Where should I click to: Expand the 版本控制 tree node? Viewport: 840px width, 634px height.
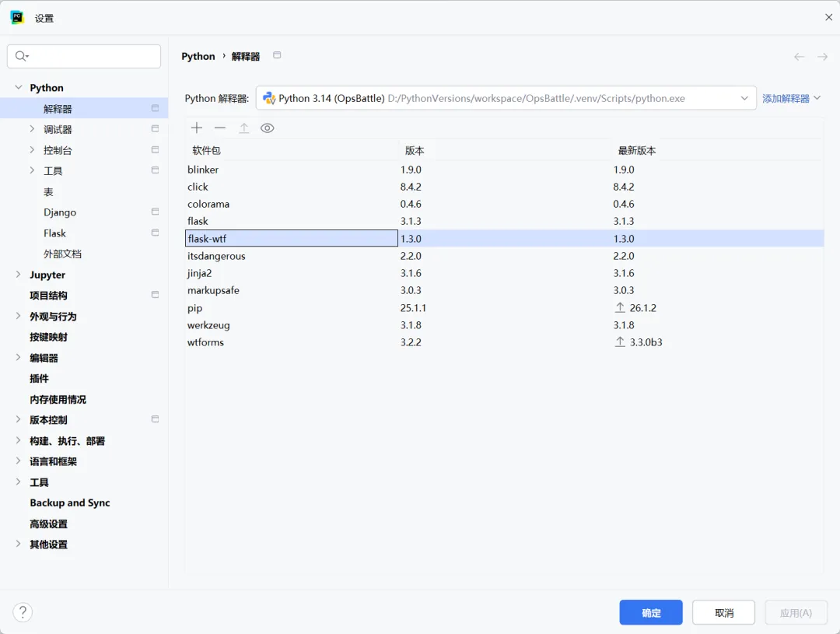18,419
